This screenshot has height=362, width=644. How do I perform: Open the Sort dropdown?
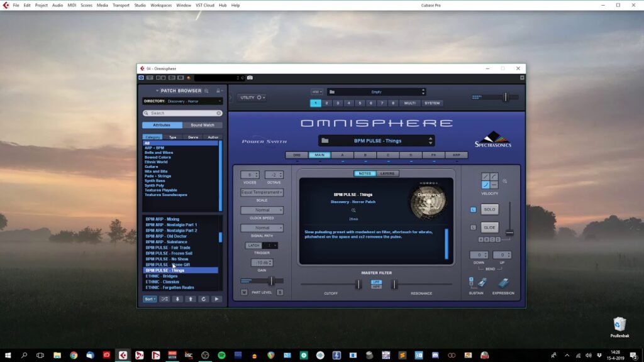(x=150, y=299)
